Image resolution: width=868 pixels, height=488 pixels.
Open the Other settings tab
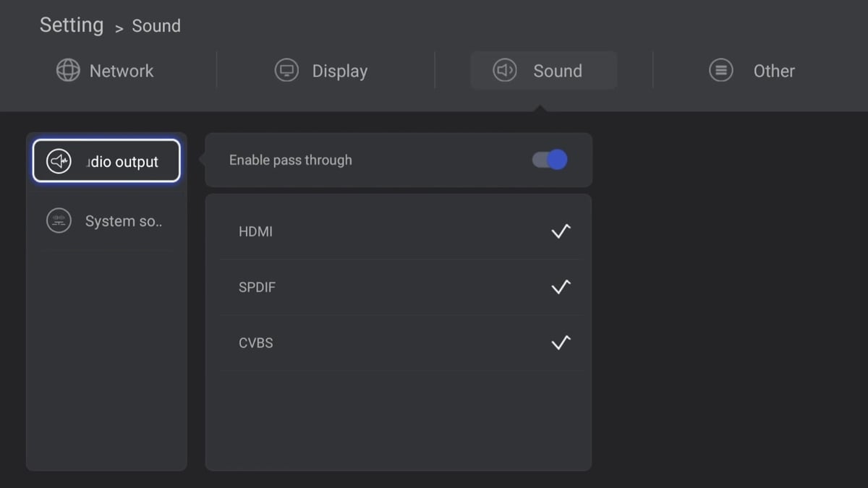click(x=752, y=70)
